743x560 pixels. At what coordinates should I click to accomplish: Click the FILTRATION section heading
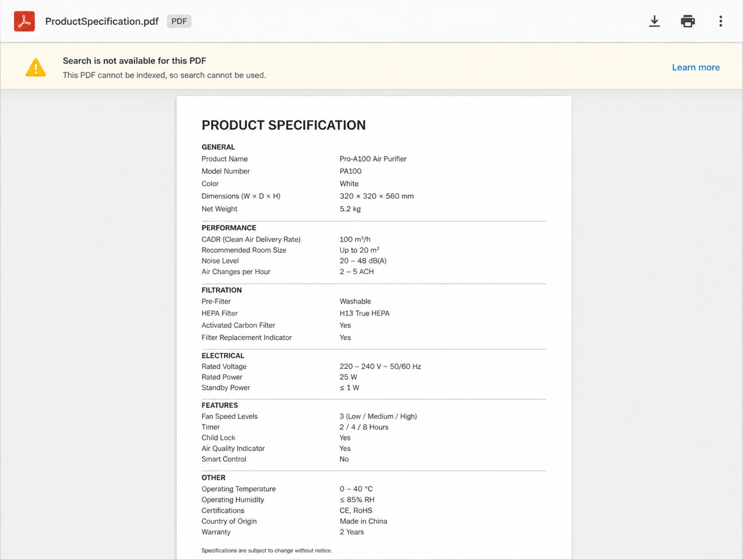pos(221,290)
